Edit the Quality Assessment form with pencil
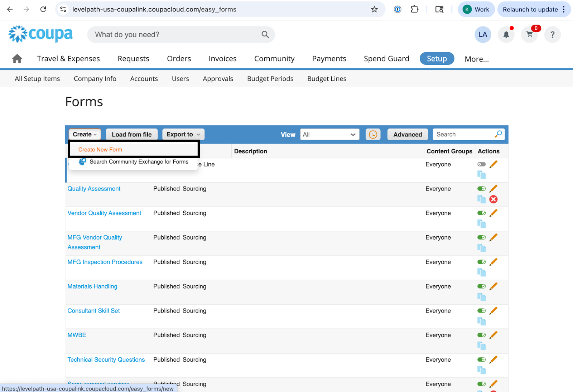The height and width of the screenshot is (392, 573). (x=493, y=189)
